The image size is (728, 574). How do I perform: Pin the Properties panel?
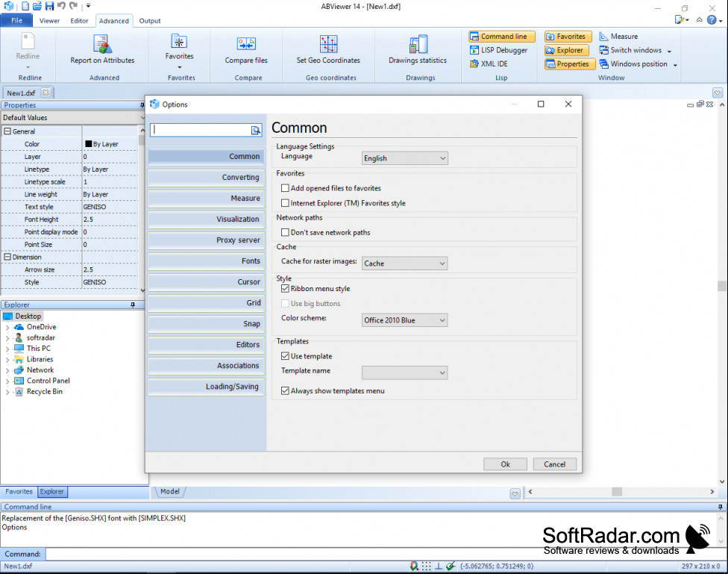(x=142, y=105)
